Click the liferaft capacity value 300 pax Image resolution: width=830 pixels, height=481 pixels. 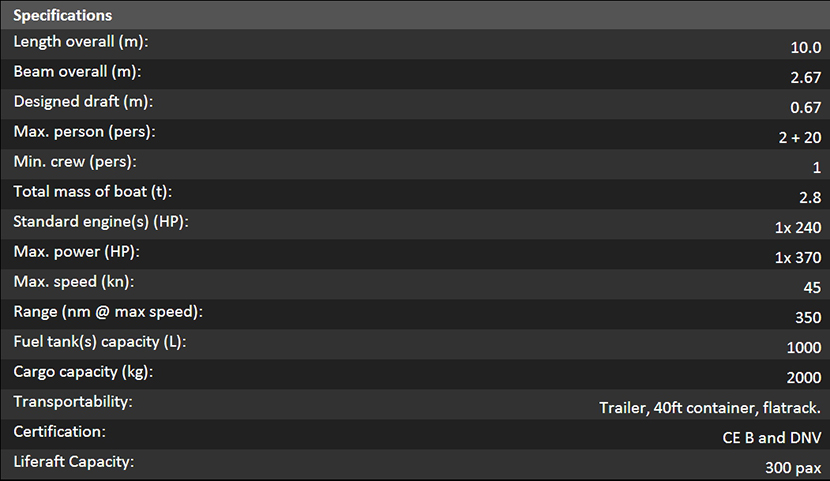click(792, 468)
